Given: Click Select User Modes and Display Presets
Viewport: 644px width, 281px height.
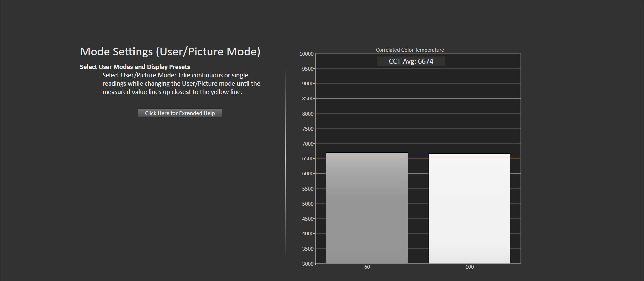Looking at the screenshot, I should point(135,67).
